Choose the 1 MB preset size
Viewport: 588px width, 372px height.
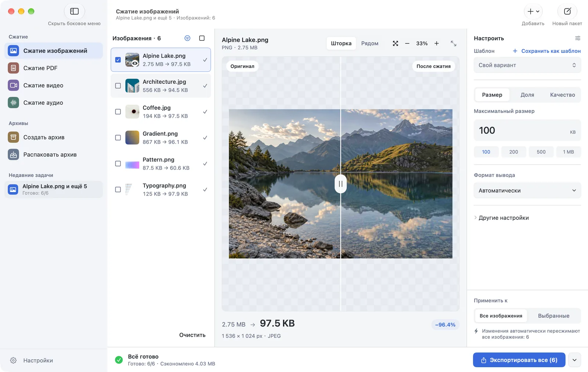tap(569, 152)
